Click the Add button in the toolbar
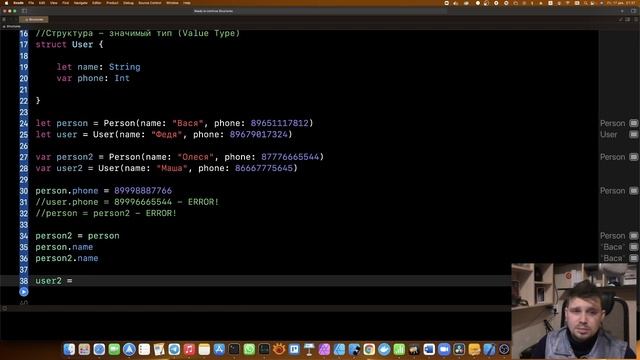 [622, 11]
